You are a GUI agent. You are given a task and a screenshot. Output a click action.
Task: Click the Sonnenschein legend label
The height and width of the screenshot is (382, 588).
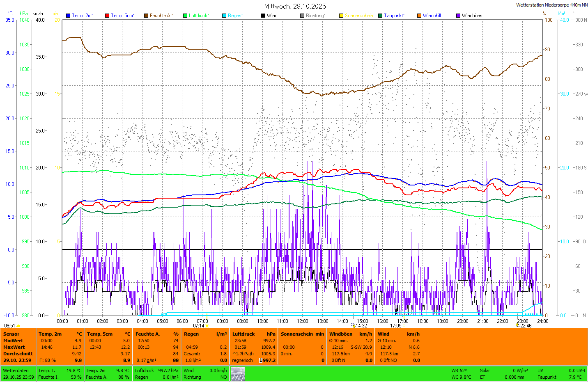pyautogui.click(x=359, y=16)
